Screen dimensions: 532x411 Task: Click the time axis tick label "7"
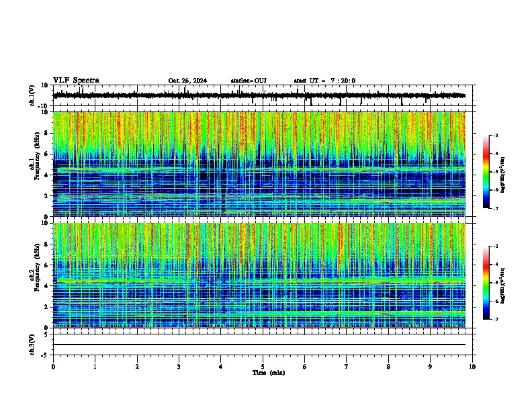[347, 367]
